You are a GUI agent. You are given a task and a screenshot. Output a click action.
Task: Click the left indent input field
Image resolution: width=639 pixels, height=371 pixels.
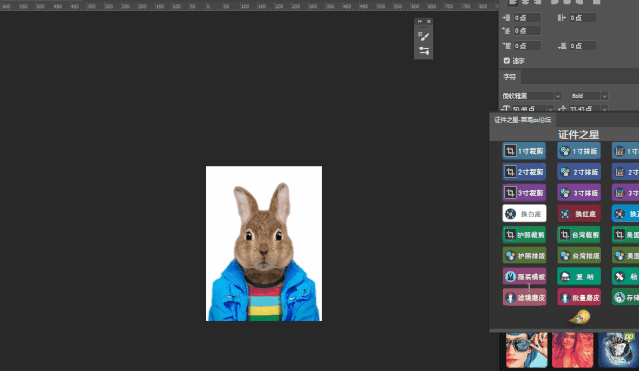527,18
